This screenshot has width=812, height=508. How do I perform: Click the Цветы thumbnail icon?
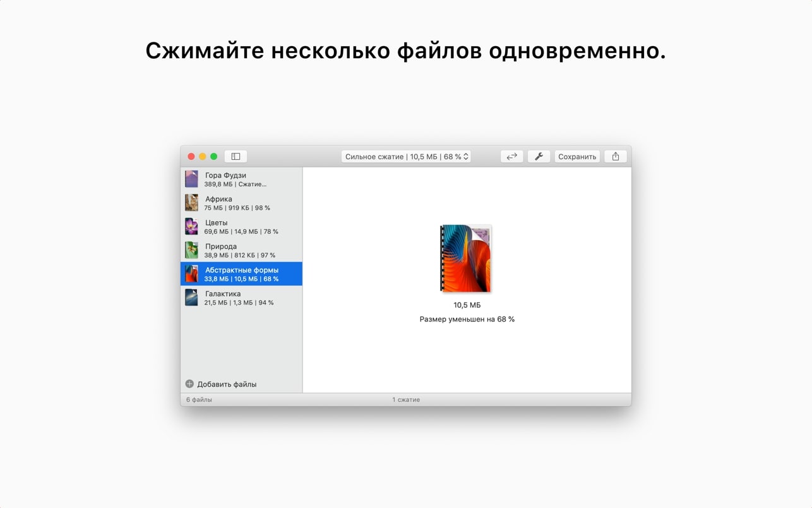(191, 227)
